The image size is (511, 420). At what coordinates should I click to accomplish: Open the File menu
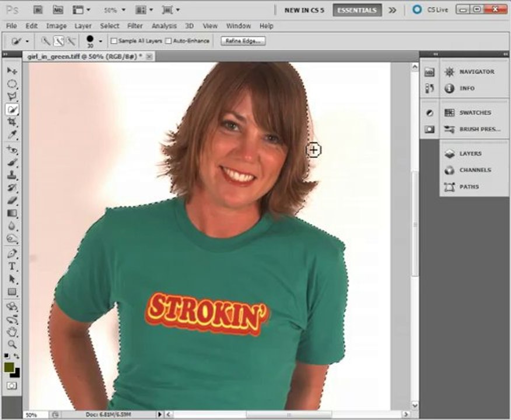[x=12, y=26]
